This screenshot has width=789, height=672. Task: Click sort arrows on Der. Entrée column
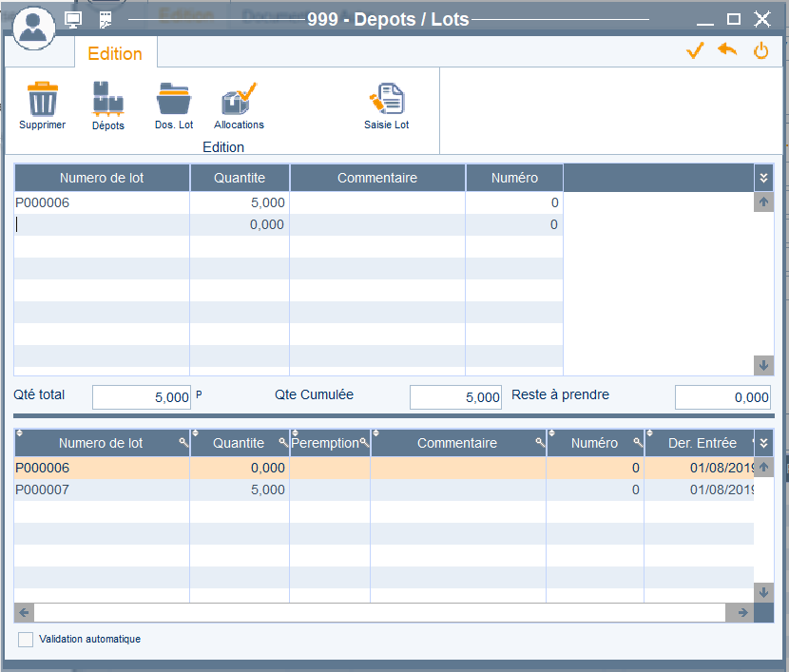point(649,433)
